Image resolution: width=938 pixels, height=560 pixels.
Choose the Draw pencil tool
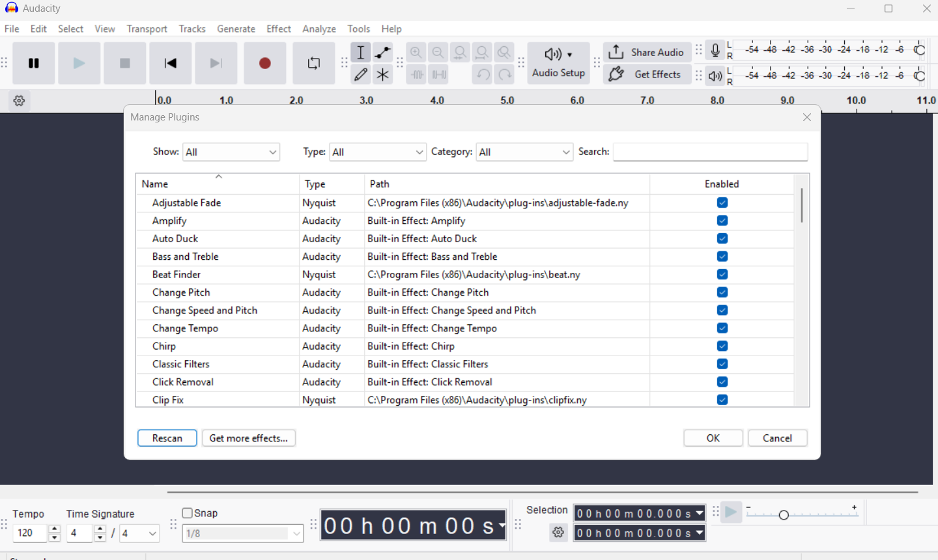coord(361,74)
